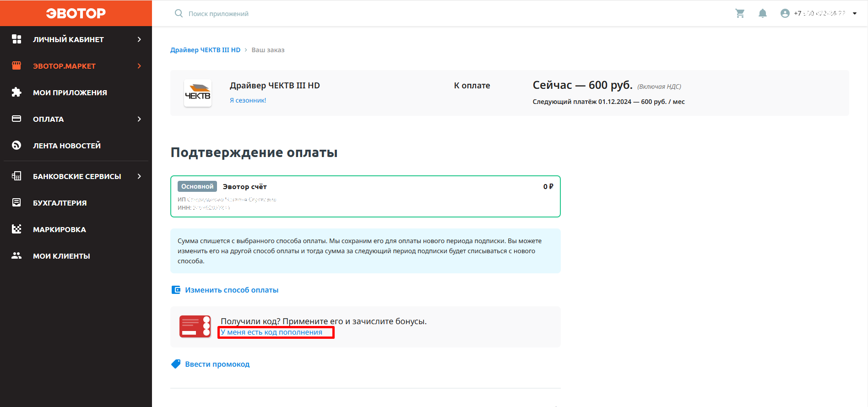
Task: Open Эвотор.Маркет menu item
Action: pos(76,66)
